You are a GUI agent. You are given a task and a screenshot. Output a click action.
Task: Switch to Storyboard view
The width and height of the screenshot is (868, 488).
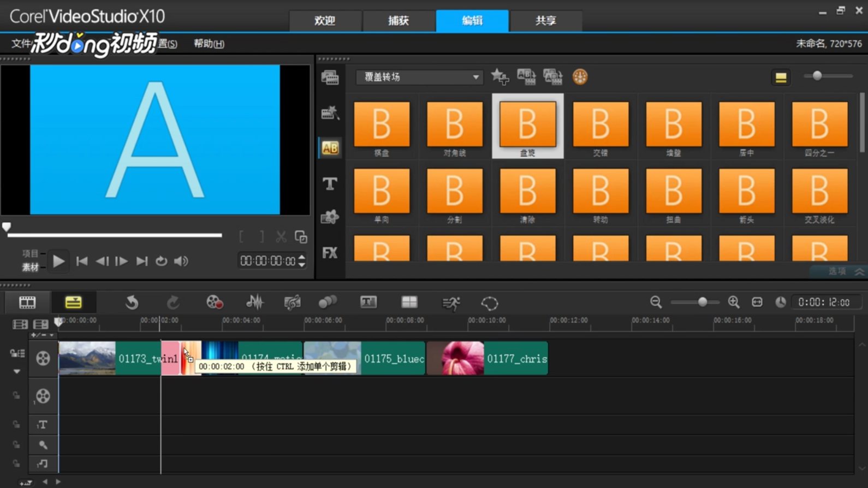point(27,302)
